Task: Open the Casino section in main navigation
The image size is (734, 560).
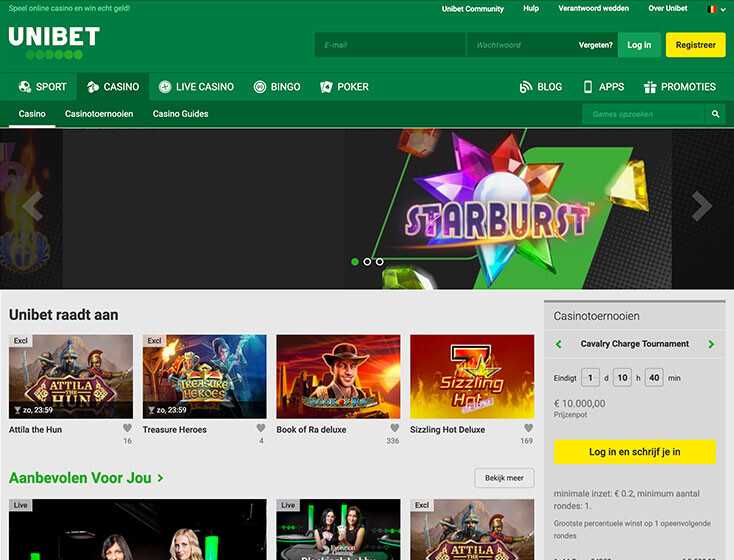Action: tap(113, 87)
